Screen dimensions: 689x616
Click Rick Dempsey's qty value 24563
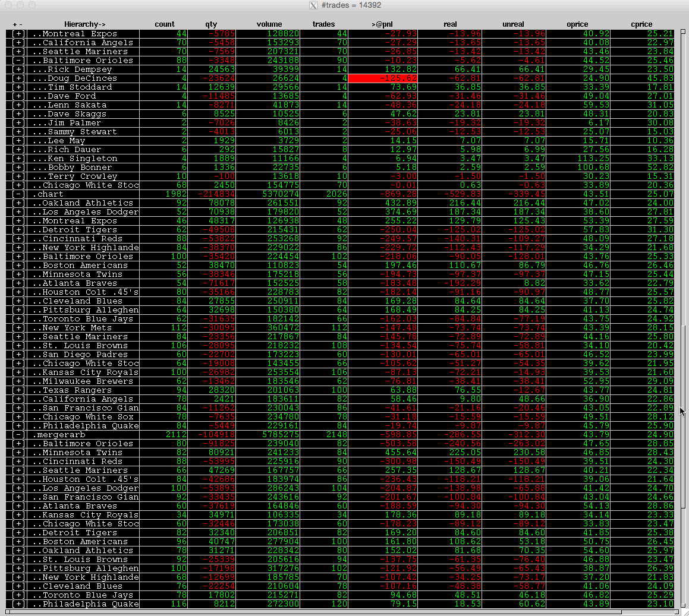coord(222,70)
